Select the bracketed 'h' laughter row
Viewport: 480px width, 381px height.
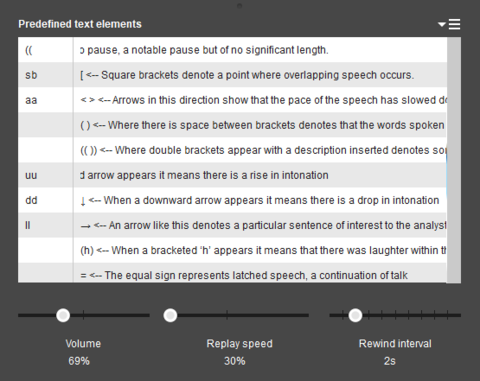point(232,250)
